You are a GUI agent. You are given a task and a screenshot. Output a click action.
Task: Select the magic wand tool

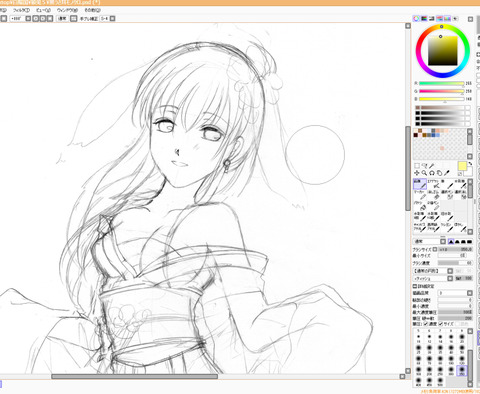432,166
